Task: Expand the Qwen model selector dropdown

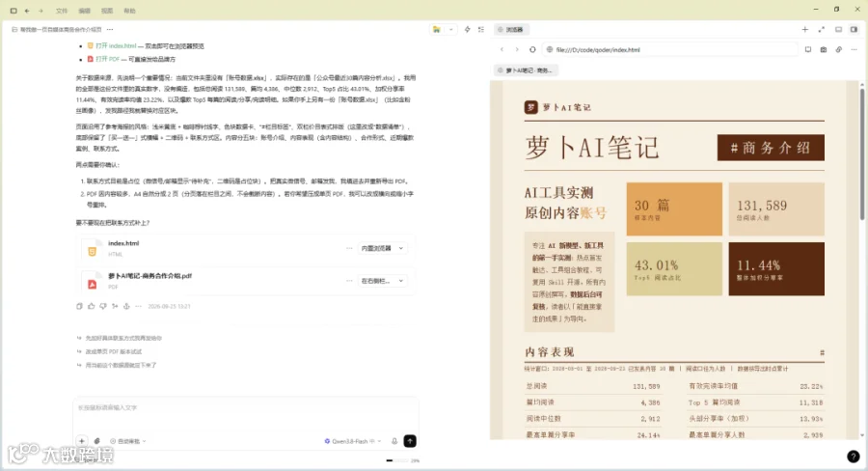Action: coord(353,441)
